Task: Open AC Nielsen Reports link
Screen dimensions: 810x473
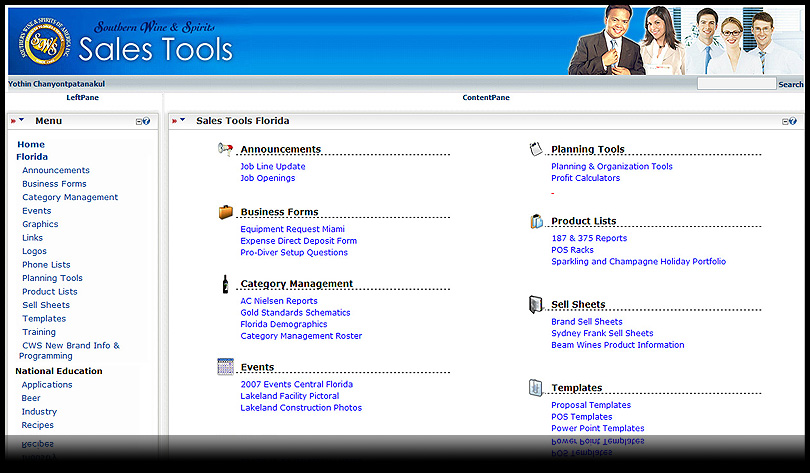Action: click(x=279, y=301)
